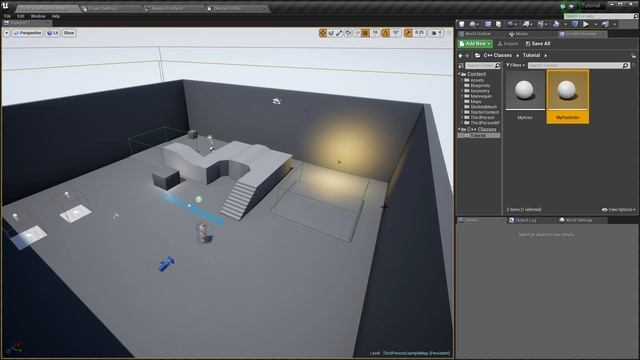
Task: Collapse the C++ Classes tree node
Action: (x=459, y=129)
